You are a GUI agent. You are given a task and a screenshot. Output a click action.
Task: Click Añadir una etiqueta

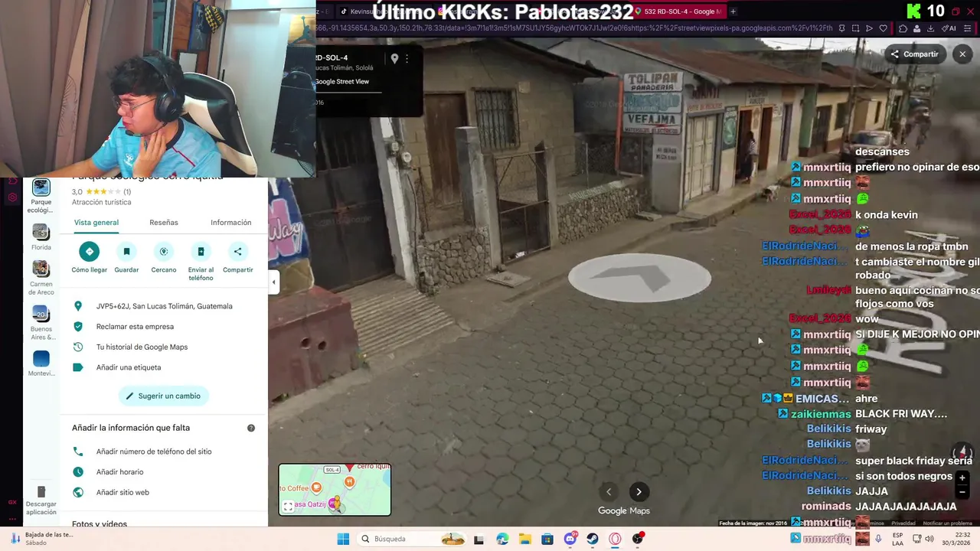pos(164,367)
